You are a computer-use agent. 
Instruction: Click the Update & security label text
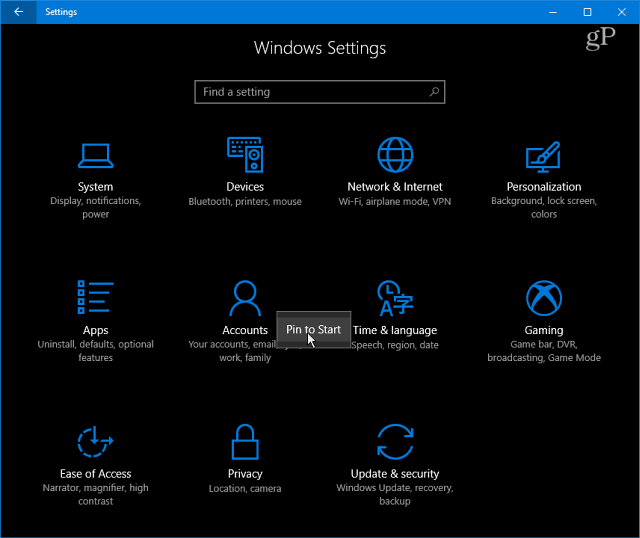tap(395, 474)
